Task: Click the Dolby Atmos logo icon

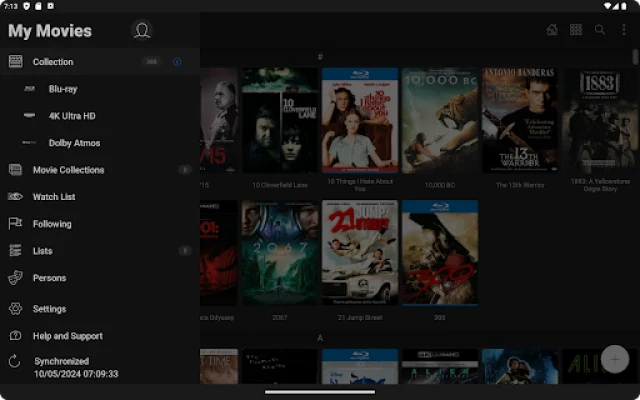Action: (x=29, y=142)
